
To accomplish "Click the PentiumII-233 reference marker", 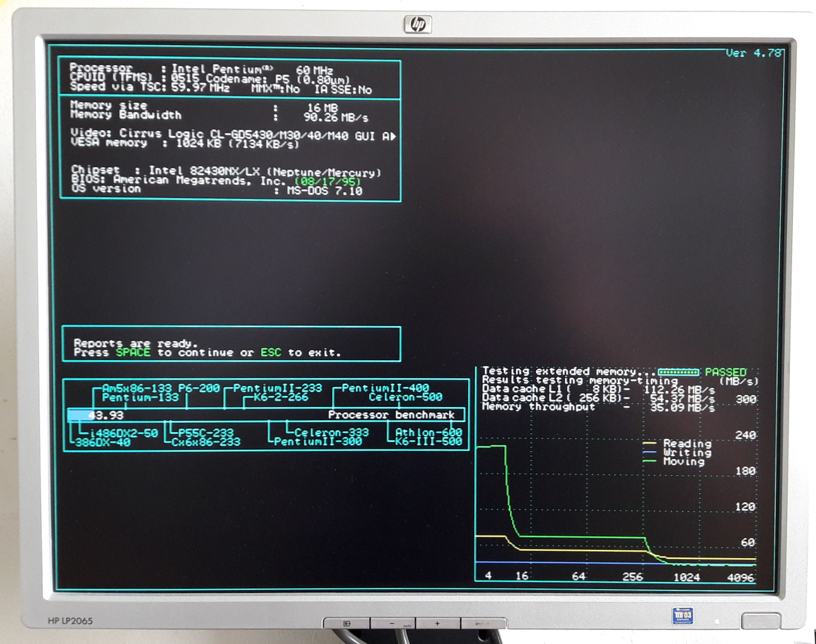I will coord(278,388).
